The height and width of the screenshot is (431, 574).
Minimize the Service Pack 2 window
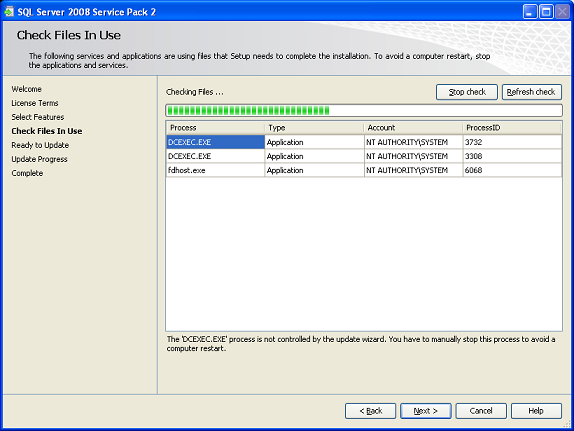(x=529, y=12)
